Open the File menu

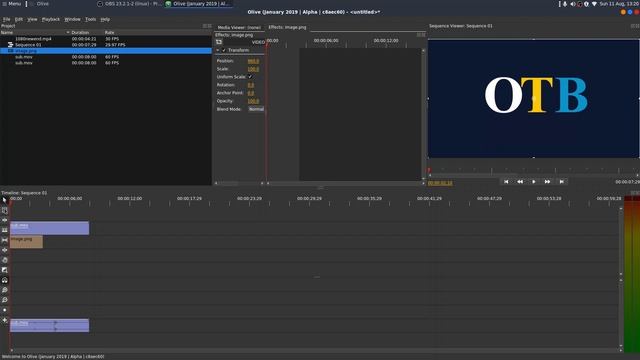tap(7, 19)
